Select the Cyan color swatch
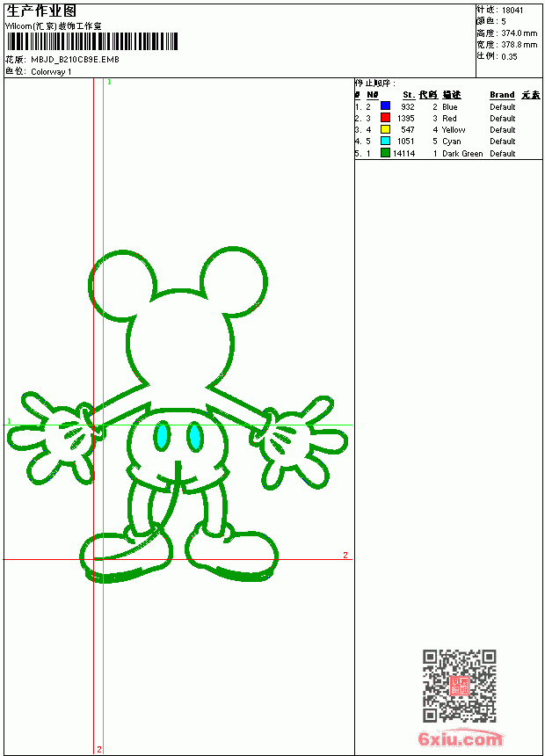The height and width of the screenshot is (756, 545). (385, 141)
